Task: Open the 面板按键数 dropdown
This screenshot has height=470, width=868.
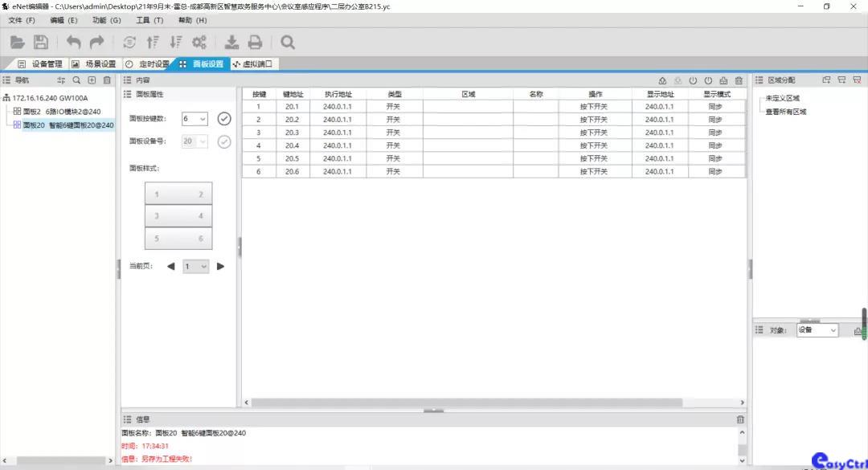Action: [x=195, y=119]
